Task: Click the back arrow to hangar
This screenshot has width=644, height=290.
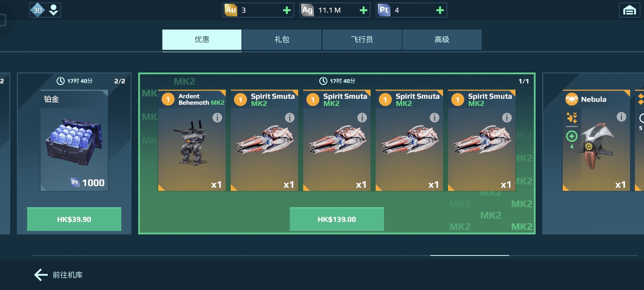Action: 41,275
